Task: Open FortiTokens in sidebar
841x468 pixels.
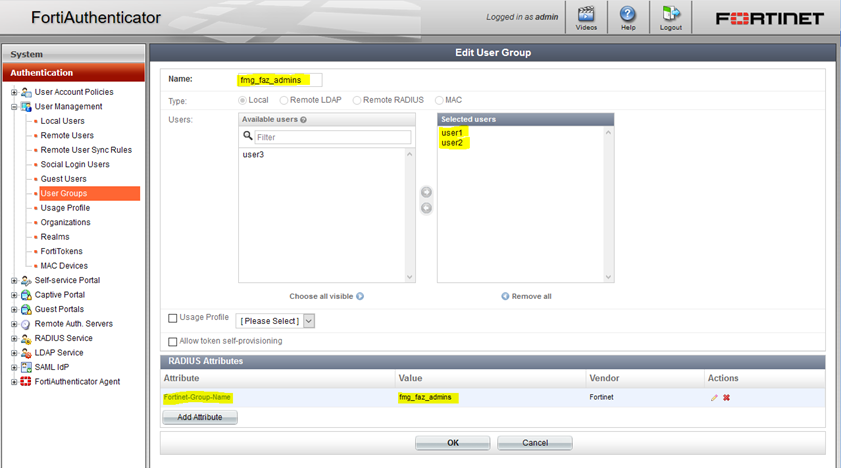Action: pyautogui.click(x=61, y=251)
